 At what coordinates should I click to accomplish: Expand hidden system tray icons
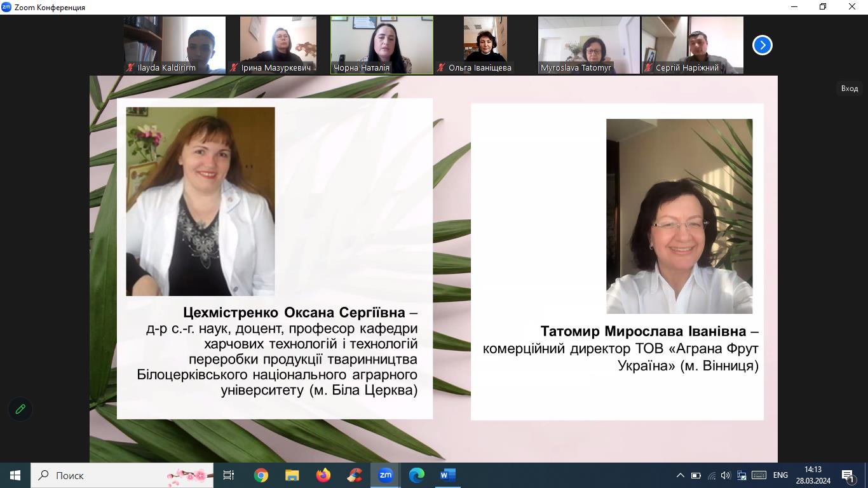pyautogui.click(x=680, y=475)
